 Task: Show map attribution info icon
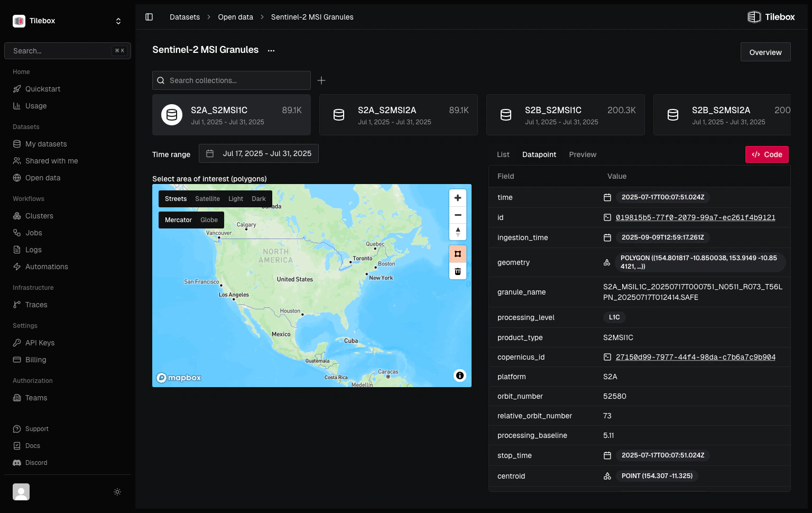[x=460, y=375]
